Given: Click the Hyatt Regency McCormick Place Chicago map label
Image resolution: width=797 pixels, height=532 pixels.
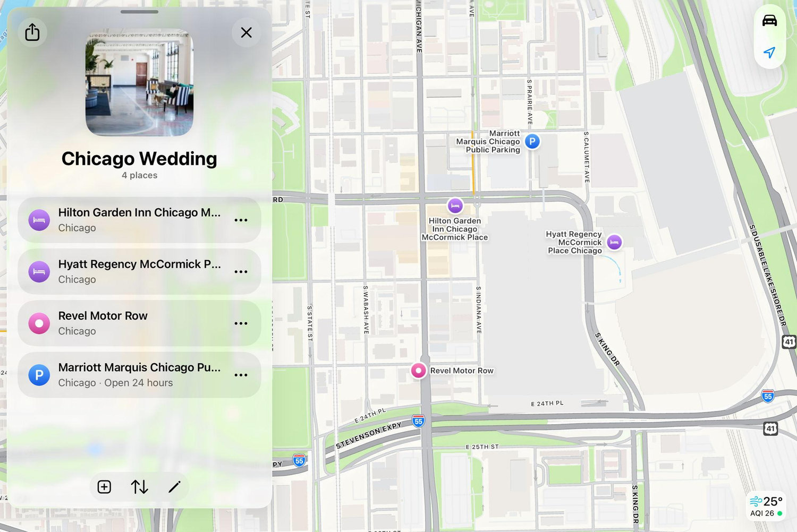Looking at the screenshot, I should (575, 242).
